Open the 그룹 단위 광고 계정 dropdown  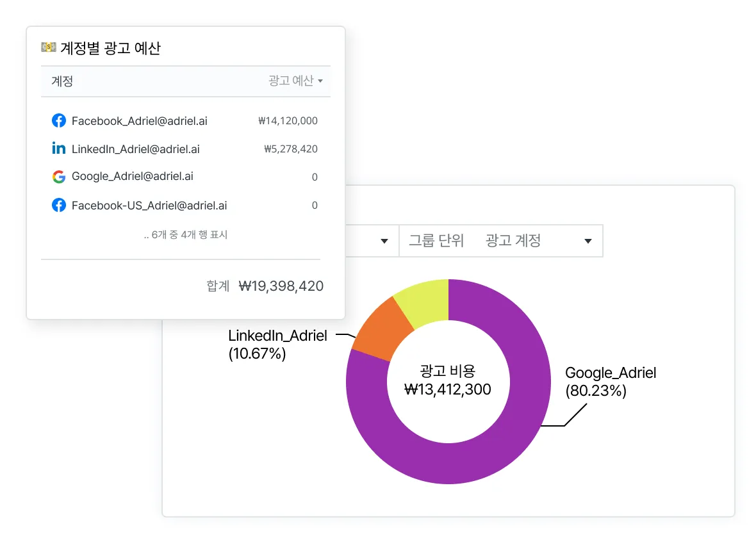click(501, 241)
